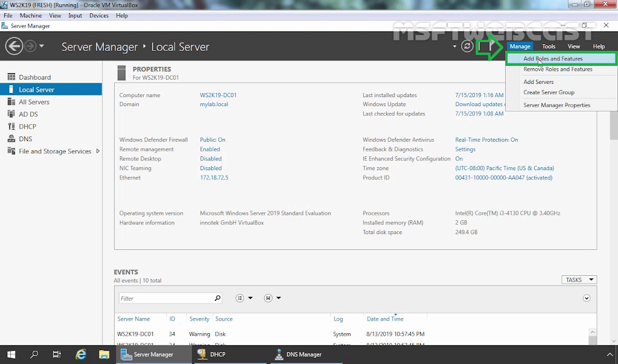Click the taskbar search icon
Image resolution: width=618 pixels, height=364 pixels.
click(34, 354)
